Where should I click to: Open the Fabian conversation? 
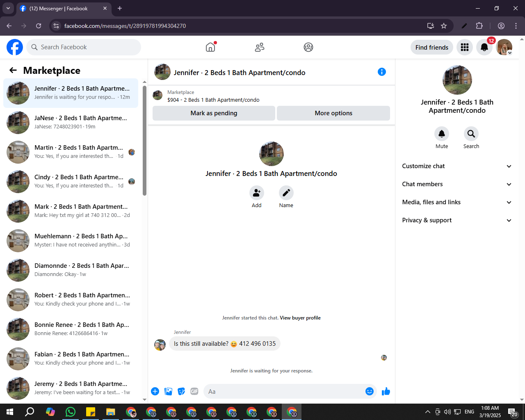pyautogui.click(x=71, y=359)
